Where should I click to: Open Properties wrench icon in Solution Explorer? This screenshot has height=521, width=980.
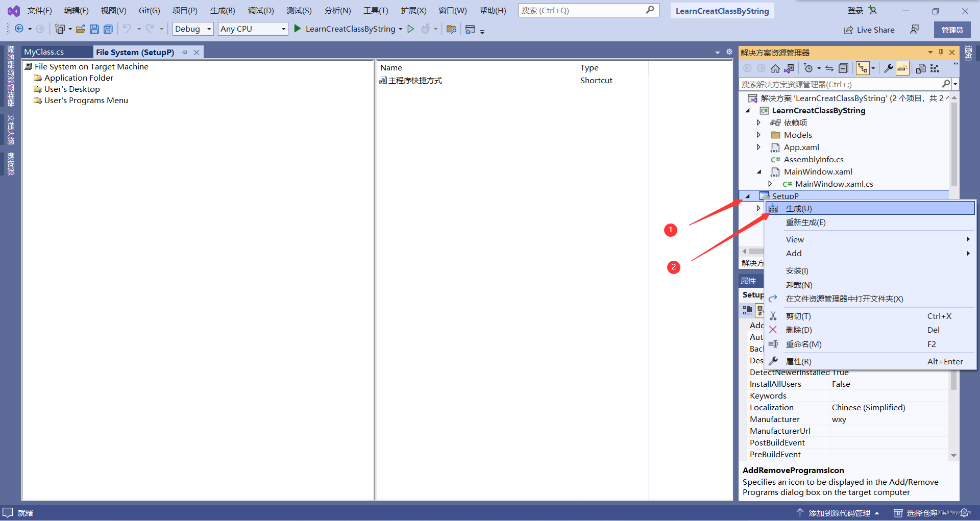click(889, 68)
